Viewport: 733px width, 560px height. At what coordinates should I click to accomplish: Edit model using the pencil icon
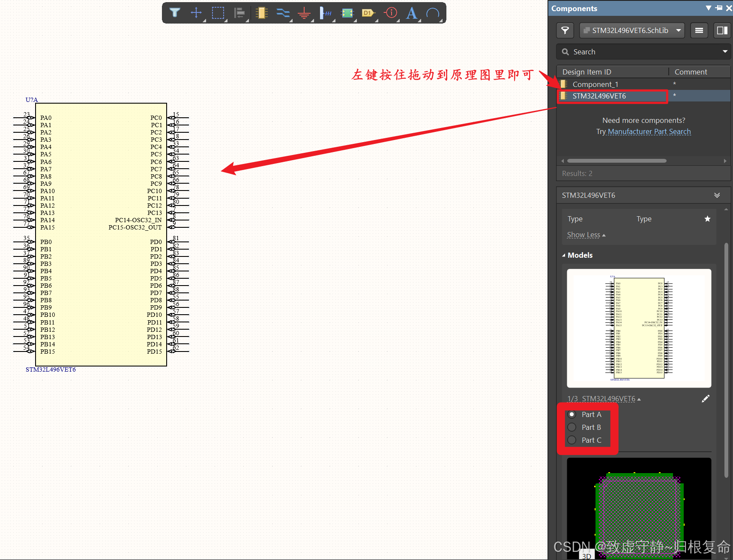pos(706,399)
